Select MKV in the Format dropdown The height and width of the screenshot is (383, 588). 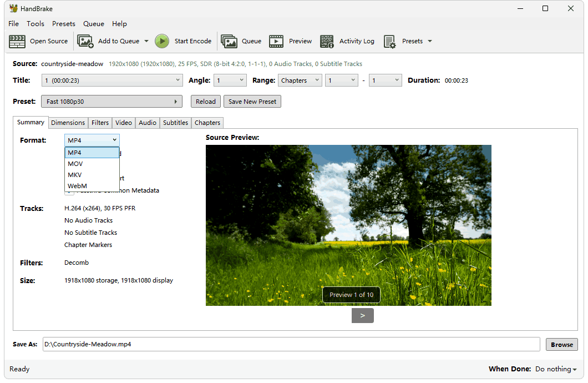[x=74, y=174]
